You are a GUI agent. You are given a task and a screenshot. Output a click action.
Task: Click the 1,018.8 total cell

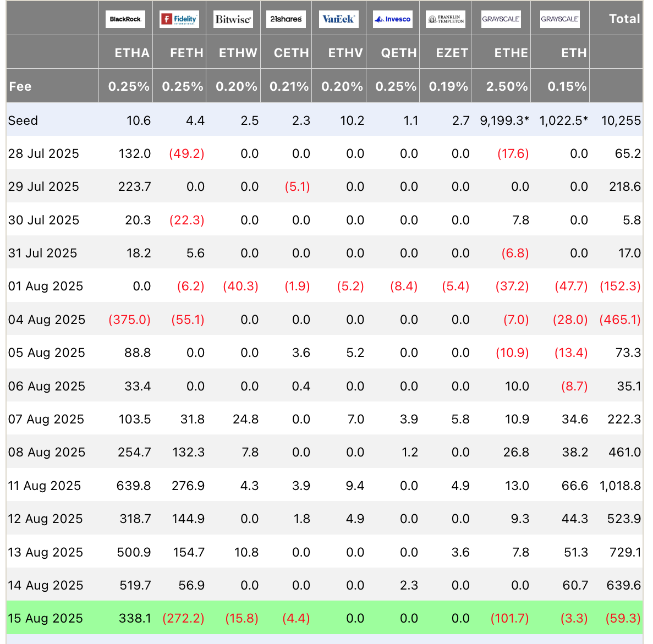point(620,486)
